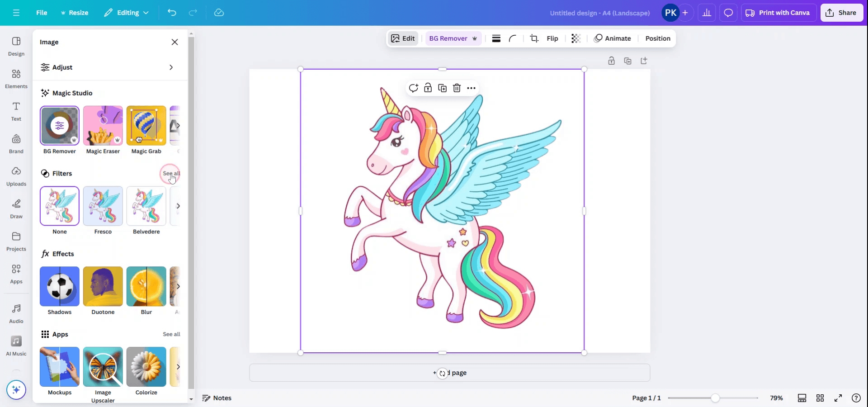The height and width of the screenshot is (407, 868).
Task: Click the undo arrow icon
Action: (172, 13)
